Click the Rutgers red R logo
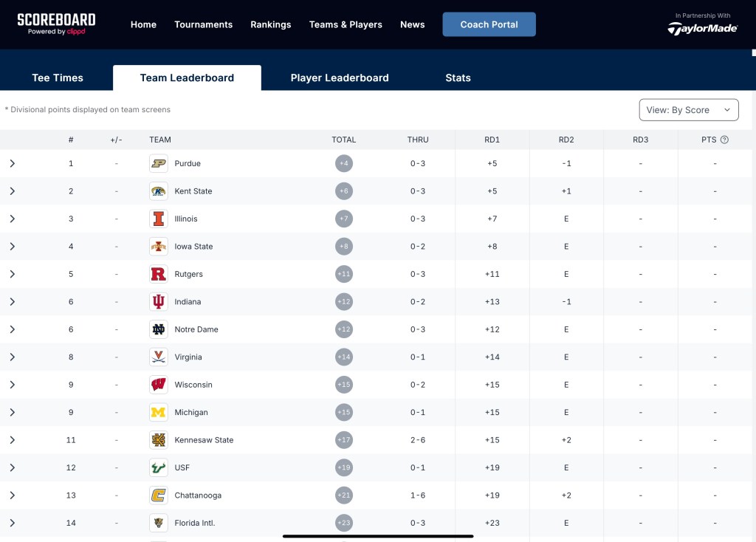 pos(158,274)
